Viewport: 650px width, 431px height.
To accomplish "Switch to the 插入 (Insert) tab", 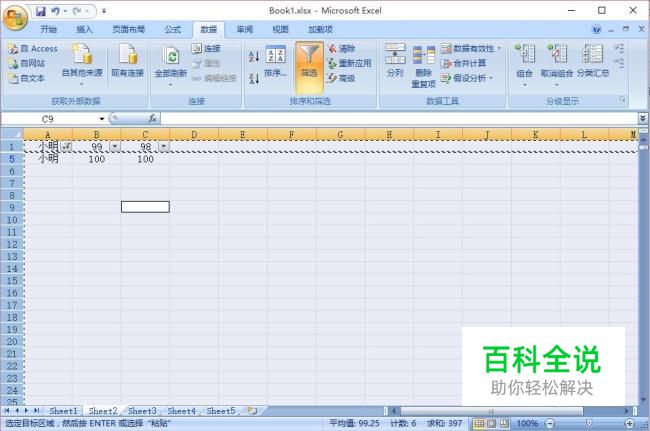I will tap(84, 29).
